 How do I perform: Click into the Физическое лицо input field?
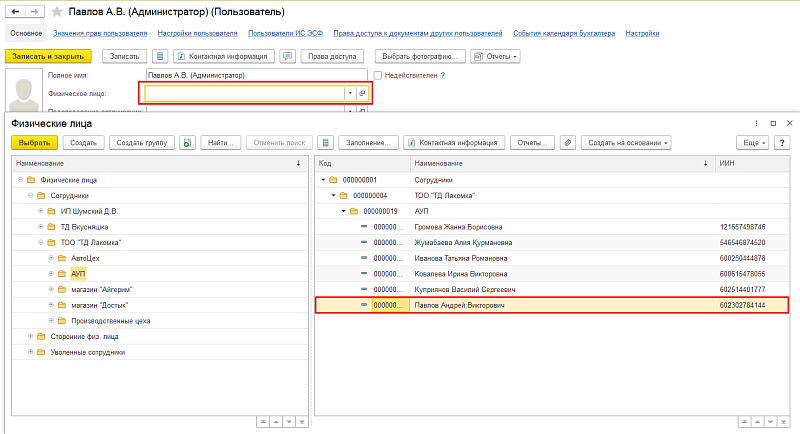point(245,93)
